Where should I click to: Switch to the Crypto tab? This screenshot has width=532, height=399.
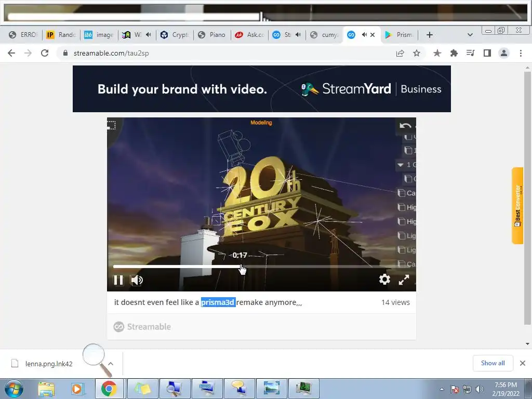pyautogui.click(x=175, y=35)
